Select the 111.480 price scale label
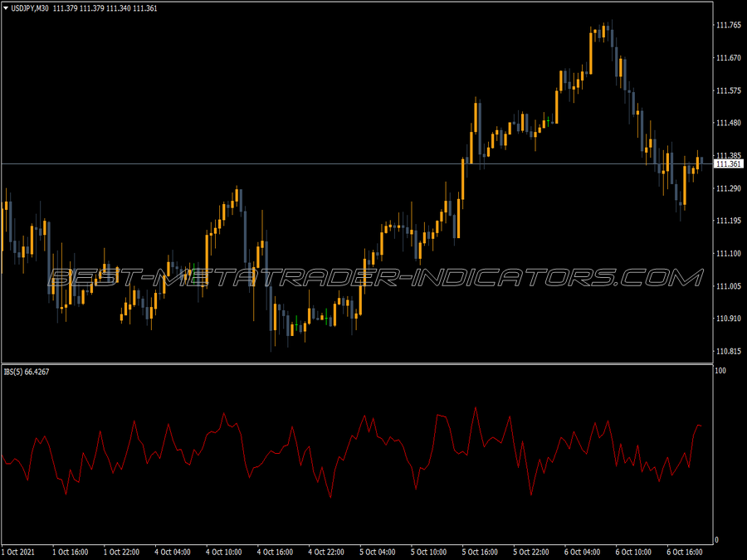This screenshot has height=560, width=747. [x=729, y=123]
